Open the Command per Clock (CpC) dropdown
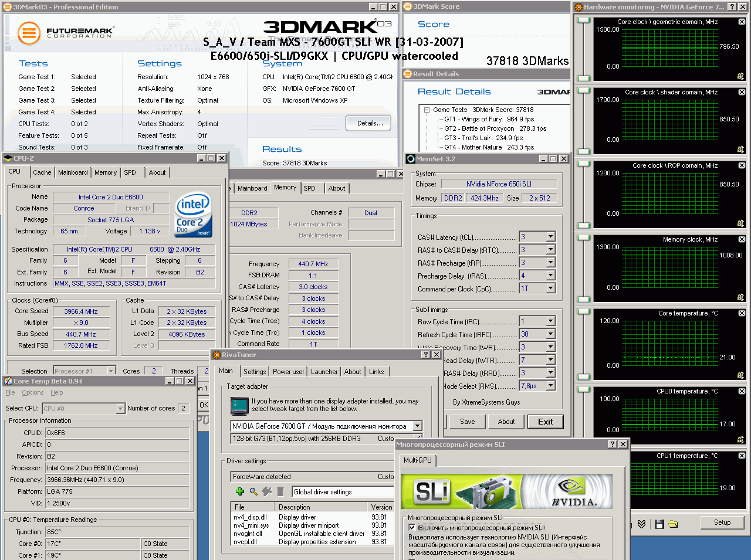The image size is (751, 560). pyautogui.click(x=550, y=289)
